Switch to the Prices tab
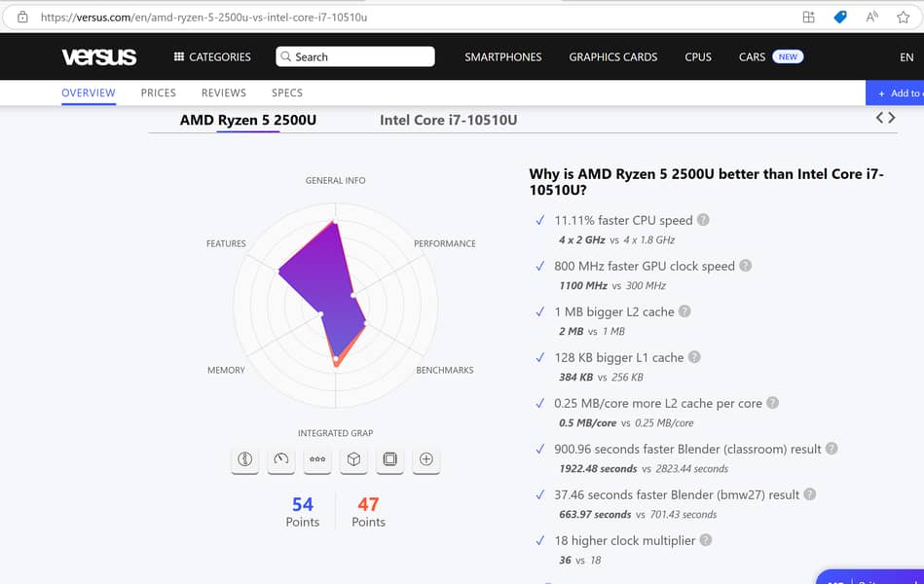The width and height of the screenshot is (924, 584). [x=158, y=92]
